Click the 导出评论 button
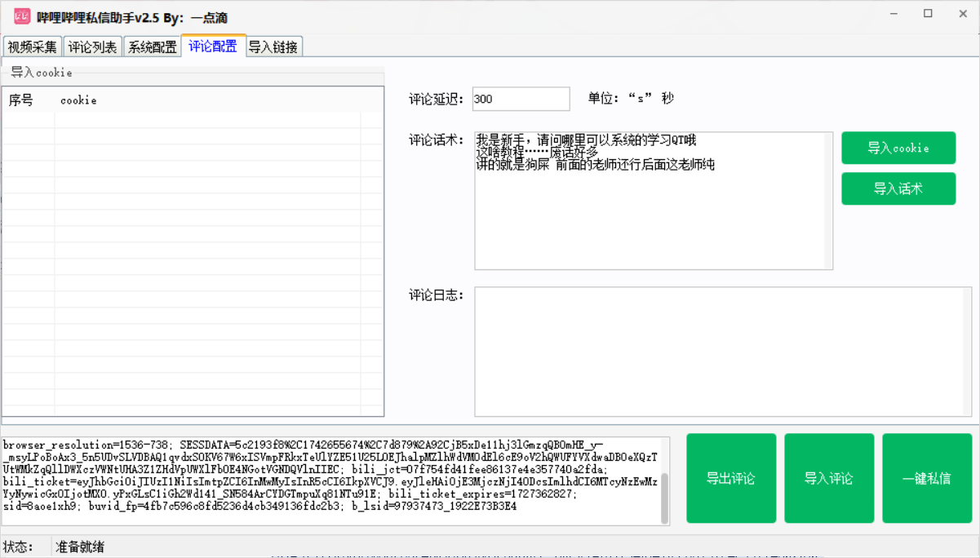Image resolution: width=980 pixels, height=558 pixels. (731, 478)
